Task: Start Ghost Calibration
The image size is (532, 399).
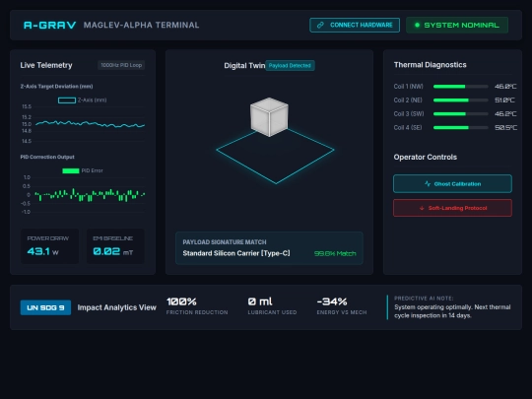Action: tap(452, 184)
